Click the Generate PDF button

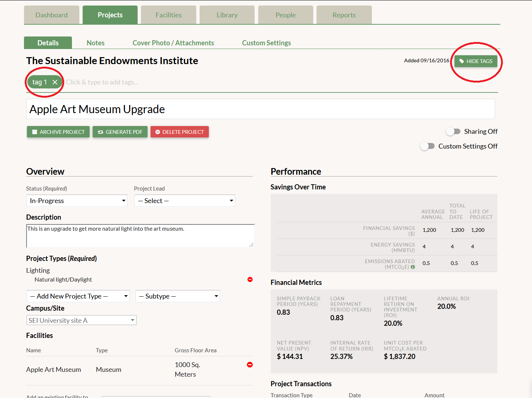[120, 132]
